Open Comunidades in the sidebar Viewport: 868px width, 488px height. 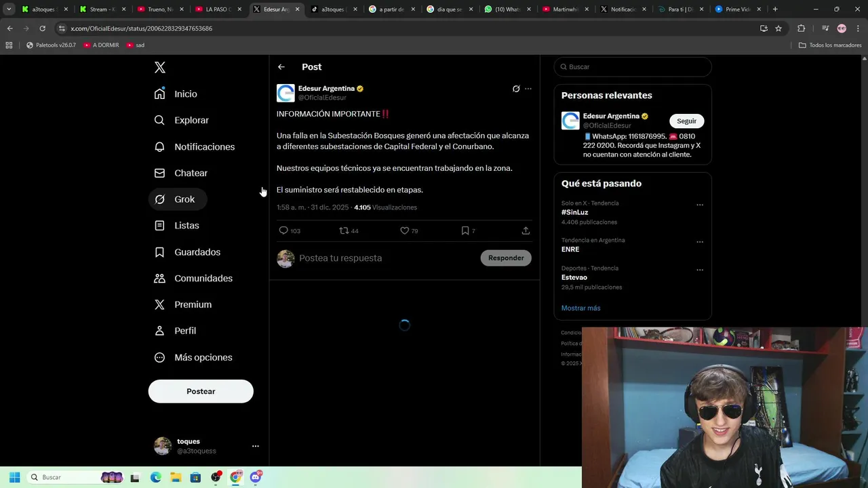click(193, 278)
